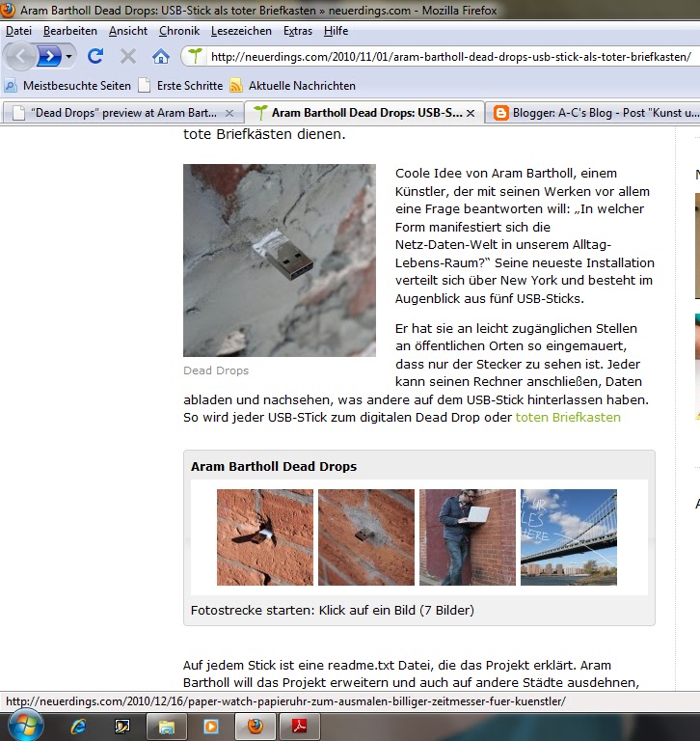The image size is (700, 741).
Task: Click the Firefox taskbar button
Action: click(256, 727)
